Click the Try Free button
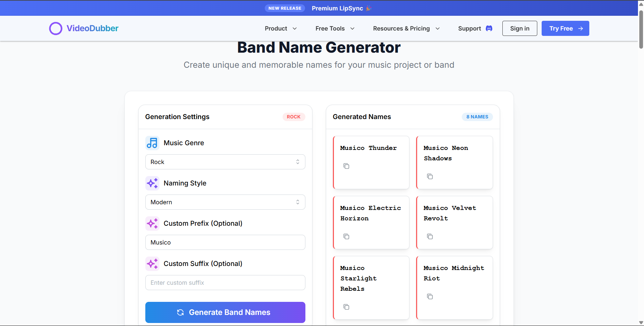The image size is (644, 326). [x=565, y=29]
